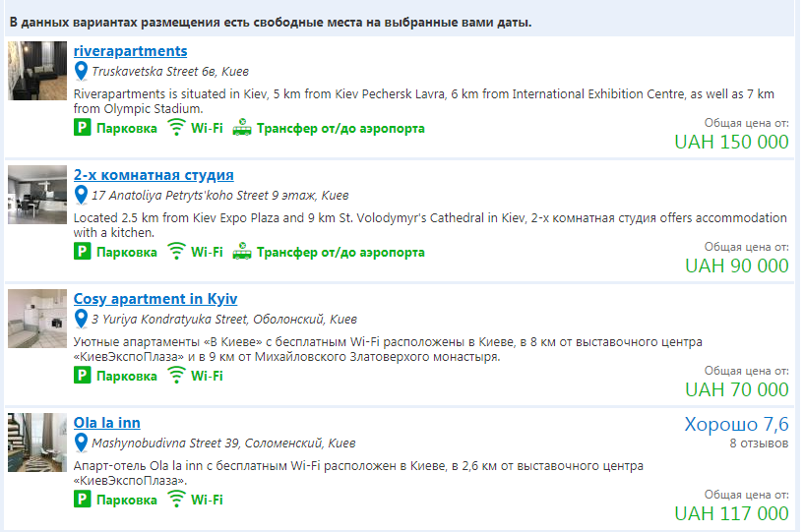This screenshot has width=804, height=532.
Task: Click the map pin beside Truskavetska Street
Action: (82, 71)
